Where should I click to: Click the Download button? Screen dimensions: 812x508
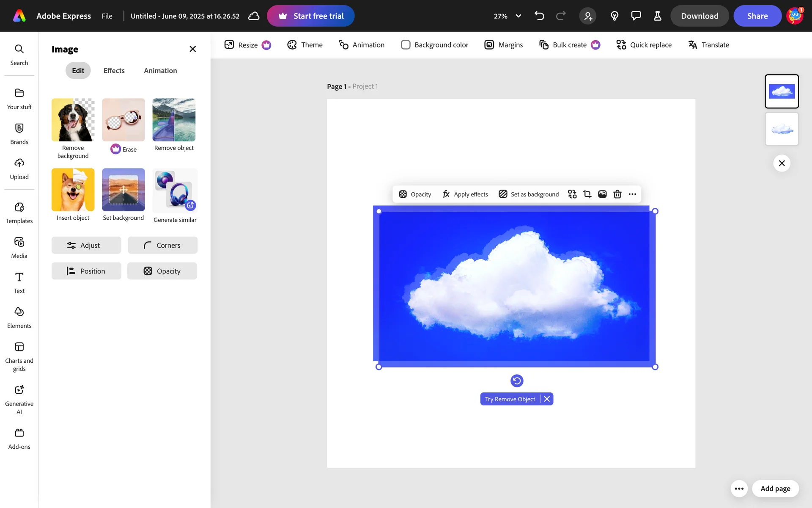click(700, 16)
